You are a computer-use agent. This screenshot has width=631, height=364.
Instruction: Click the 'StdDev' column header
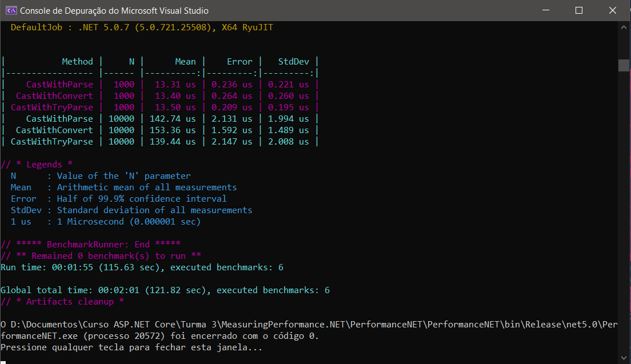pos(293,62)
